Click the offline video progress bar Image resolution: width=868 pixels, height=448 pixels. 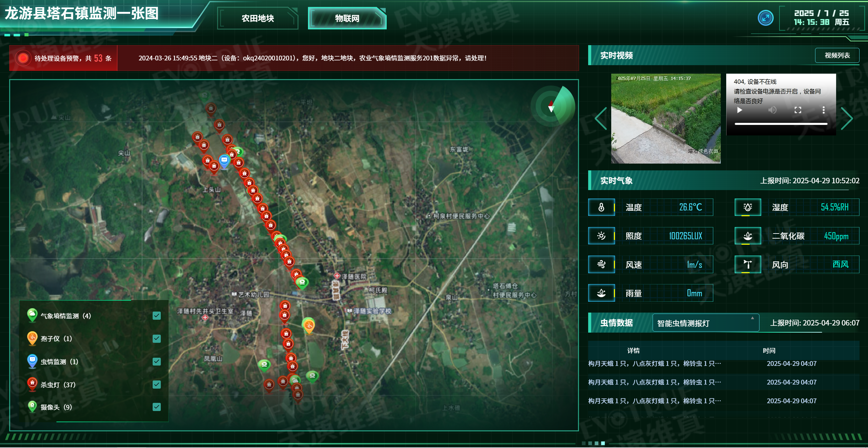(780, 124)
